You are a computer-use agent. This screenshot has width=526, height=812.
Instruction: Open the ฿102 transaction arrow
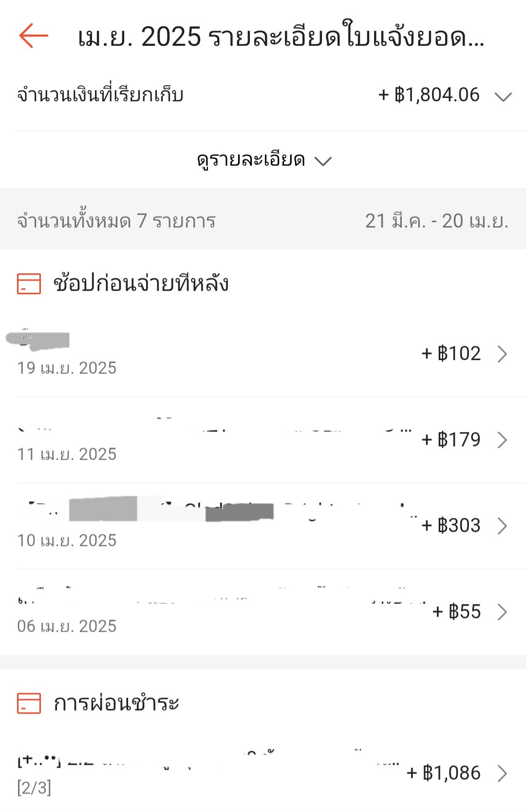point(502,354)
